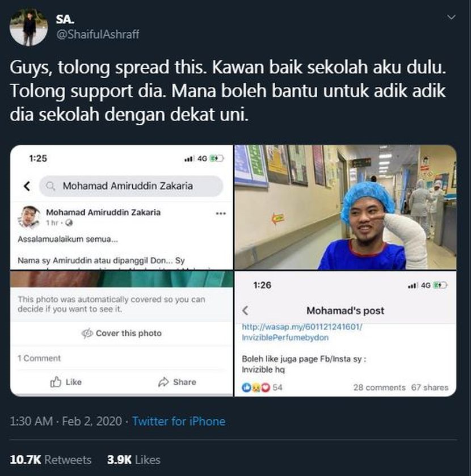Click the magnifier icon in search field
Image resolution: width=471 pixels, height=476 pixels.
pyautogui.click(x=51, y=186)
